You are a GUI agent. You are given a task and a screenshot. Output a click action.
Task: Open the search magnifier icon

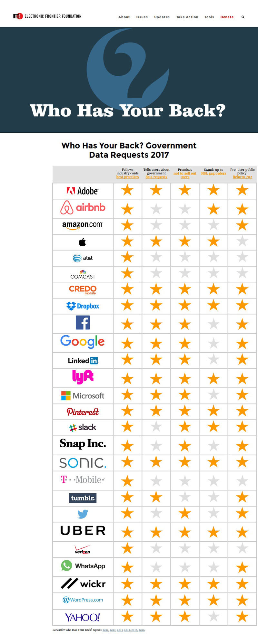pos(243,17)
